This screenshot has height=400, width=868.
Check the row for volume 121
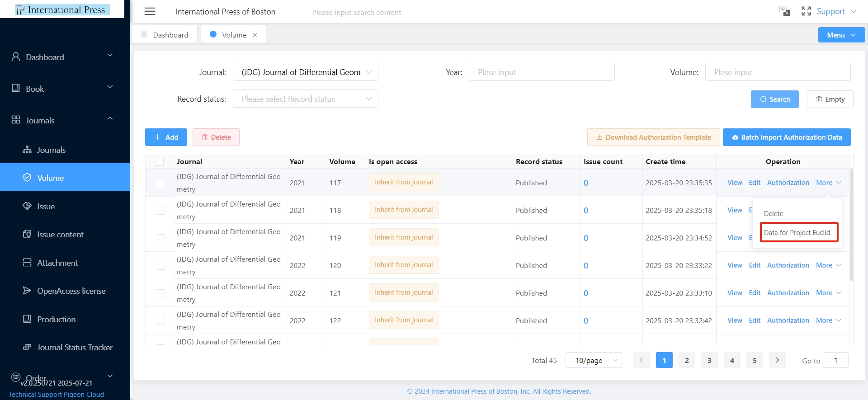tap(161, 293)
